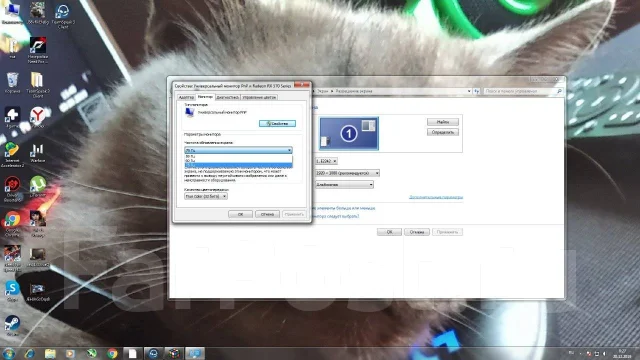Click OK in the monitor properties dialog

coord(240,214)
